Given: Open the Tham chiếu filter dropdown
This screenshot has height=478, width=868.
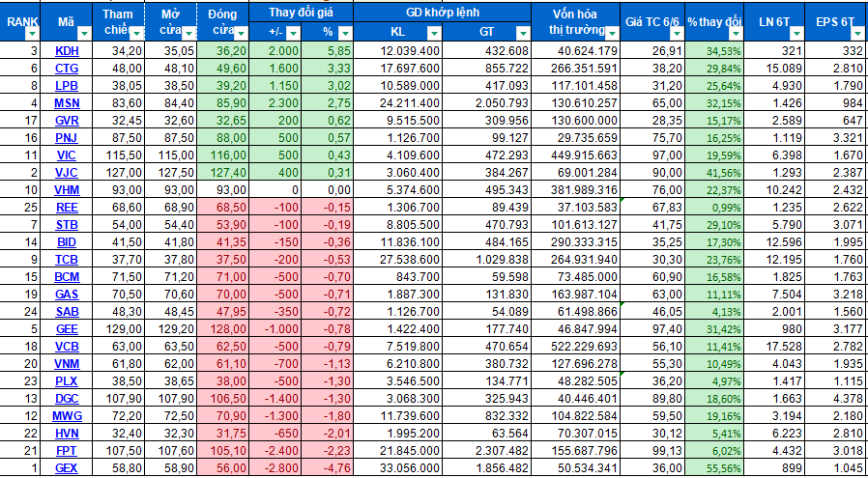Looking at the screenshot, I should coord(135,34).
